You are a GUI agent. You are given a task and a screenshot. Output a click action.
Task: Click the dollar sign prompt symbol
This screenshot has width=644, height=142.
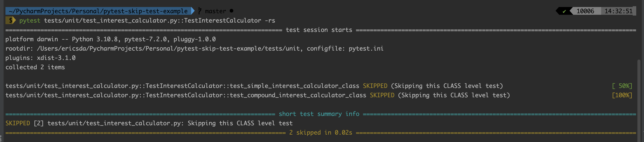(11, 20)
